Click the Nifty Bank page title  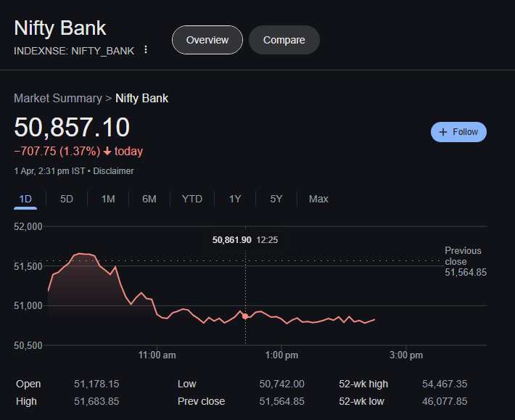coord(60,28)
